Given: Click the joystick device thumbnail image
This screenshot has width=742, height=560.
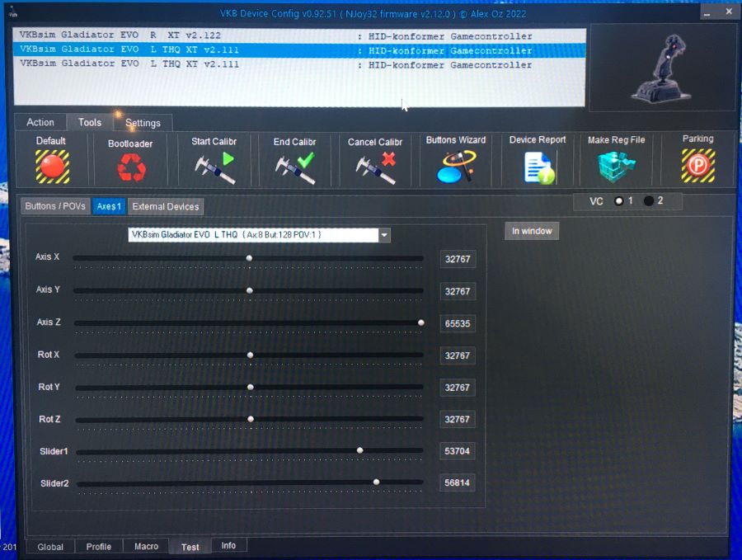Looking at the screenshot, I should [x=661, y=68].
